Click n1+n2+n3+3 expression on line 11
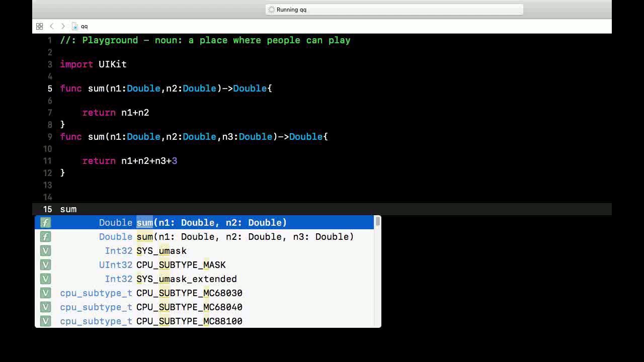Screen dimensions: 644x362 click(149, 161)
